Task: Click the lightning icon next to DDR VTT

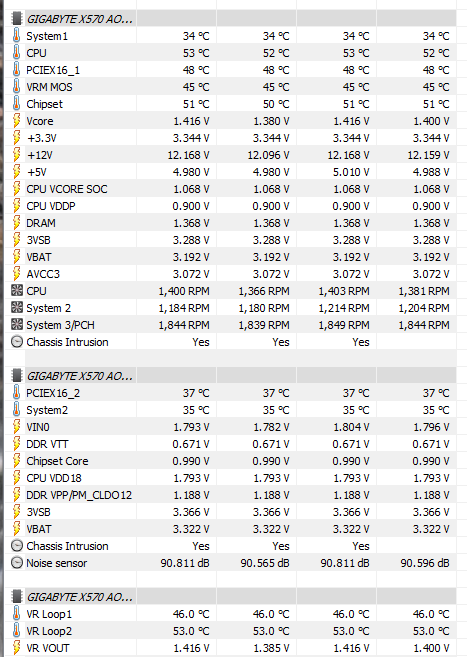Action: tap(16, 444)
